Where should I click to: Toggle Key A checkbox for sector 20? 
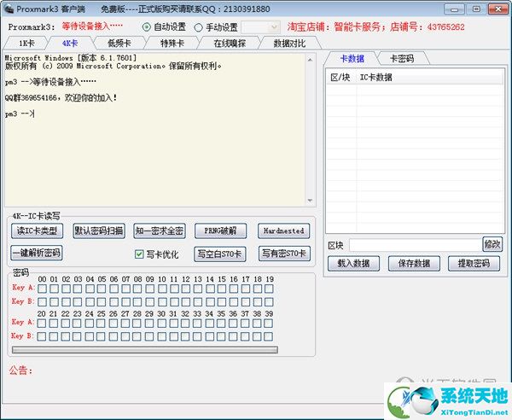42,324
